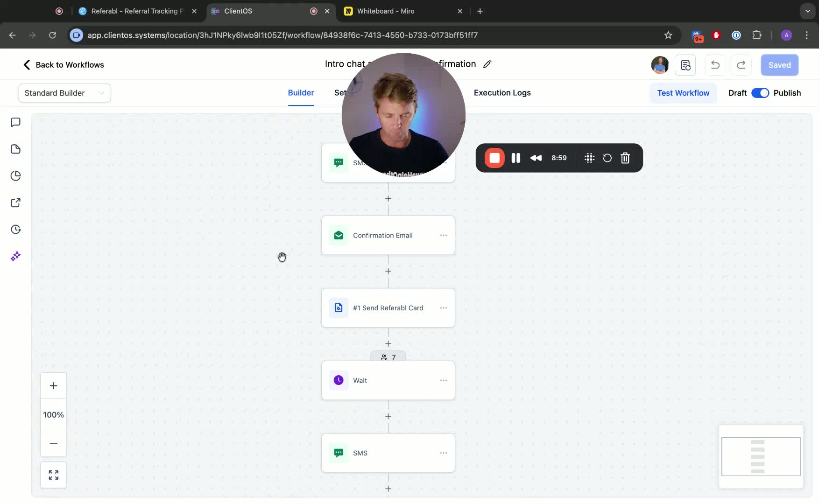819x504 pixels.
Task: Fit workflow to screen with expand icon
Action: [54, 475]
